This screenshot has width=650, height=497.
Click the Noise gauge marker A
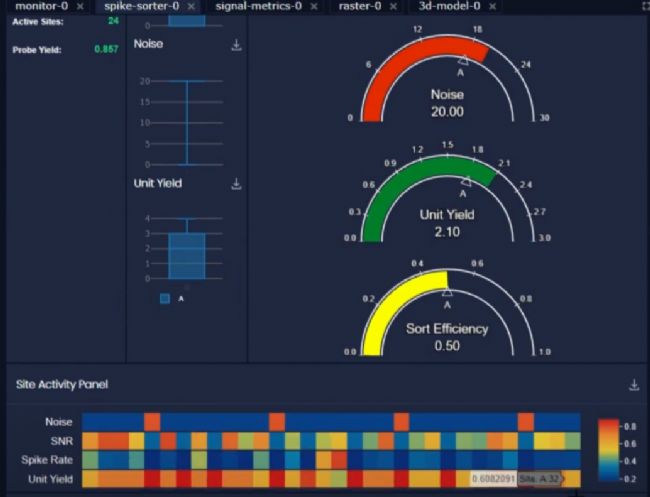point(460,64)
